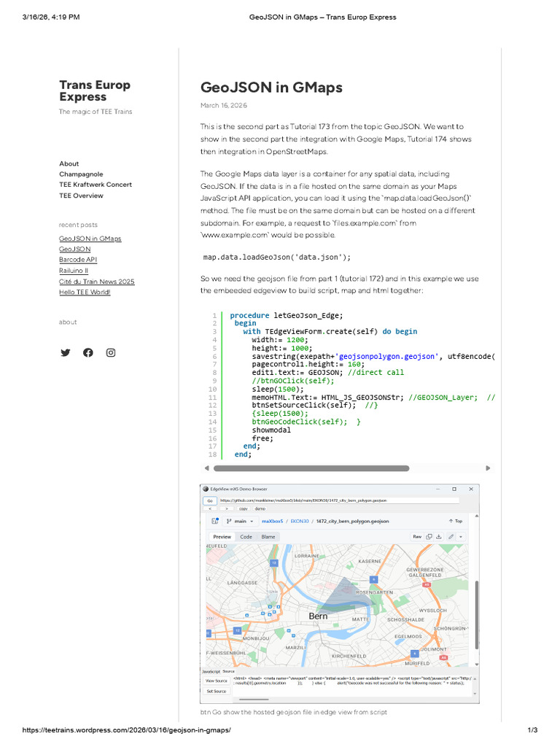Select the Code tab in the GitHub view
This screenshot has height=747, width=560.
tap(246, 537)
